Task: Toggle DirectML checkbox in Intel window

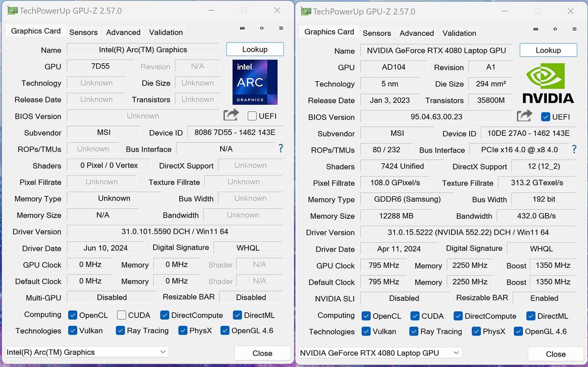Action: tap(237, 315)
